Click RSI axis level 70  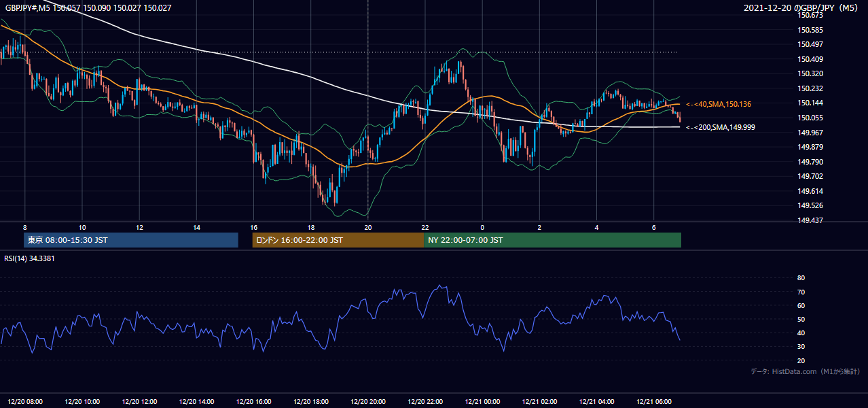pyautogui.click(x=801, y=292)
